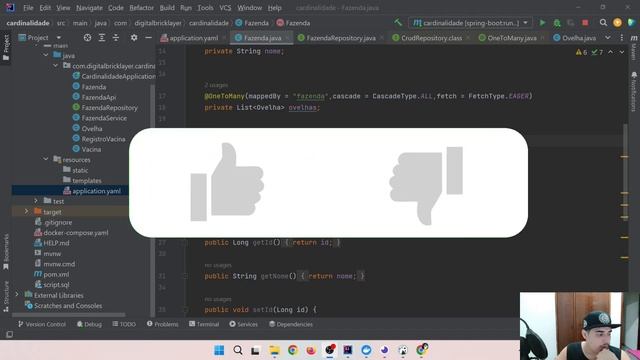Open Firefox from the taskbar
The width and height of the screenshot is (640, 360).
tap(311, 350)
